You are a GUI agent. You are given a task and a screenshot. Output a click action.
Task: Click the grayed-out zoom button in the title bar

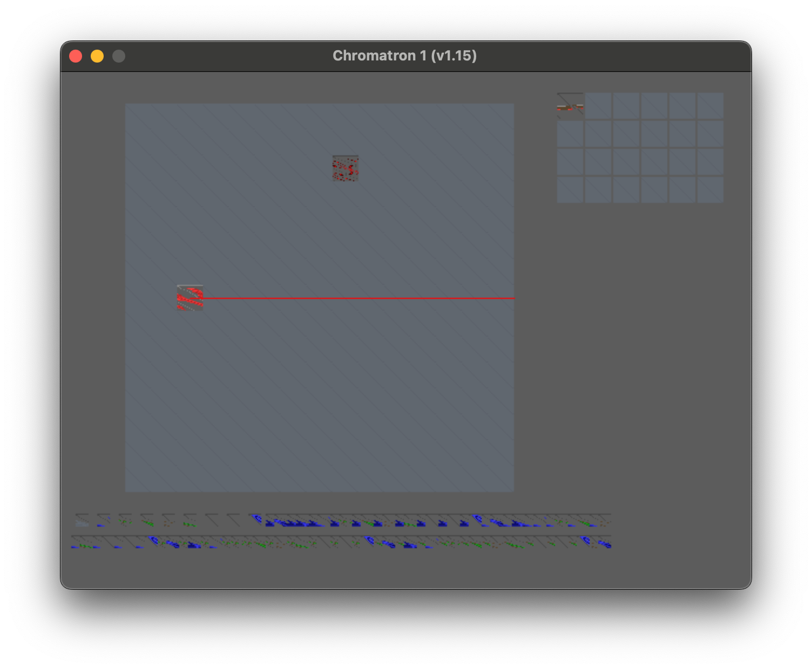click(119, 56)
